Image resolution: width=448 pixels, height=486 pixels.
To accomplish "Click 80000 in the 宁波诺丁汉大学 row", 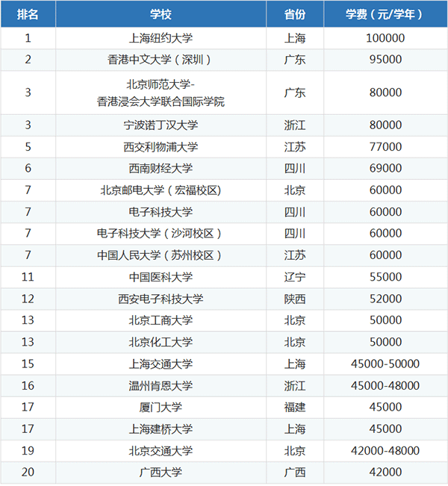I will click(x=385, y=125).
